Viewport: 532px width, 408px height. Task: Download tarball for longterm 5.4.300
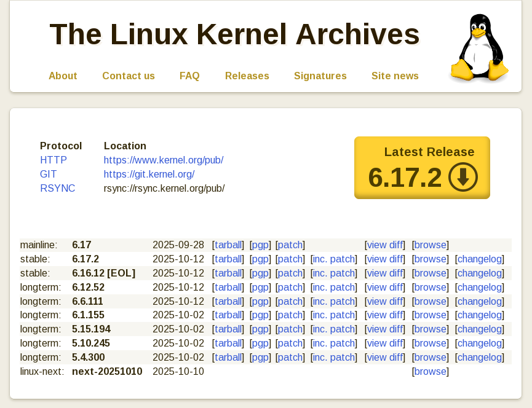pyautogui.click(x=228, y=358)
